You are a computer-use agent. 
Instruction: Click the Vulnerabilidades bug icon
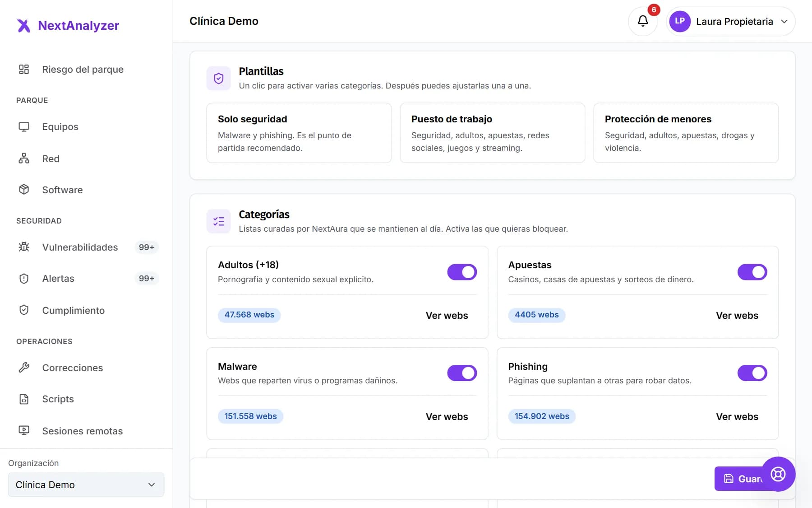pyautogui.click(x=24, y=247)
